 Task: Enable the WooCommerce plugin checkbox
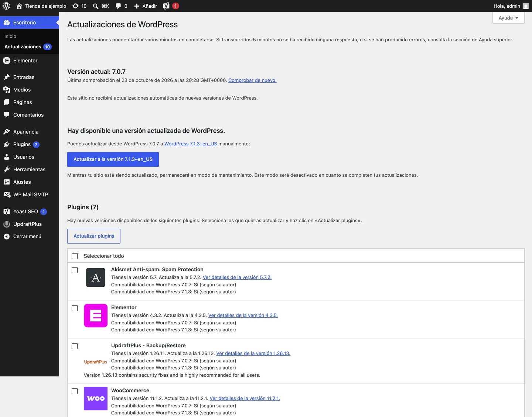pyautogui.click(x=75, y=391)
